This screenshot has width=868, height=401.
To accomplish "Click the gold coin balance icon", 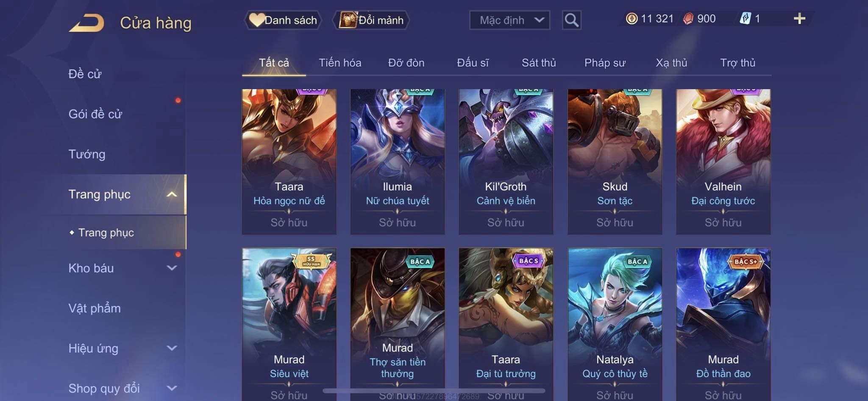I will pos(632,19).
